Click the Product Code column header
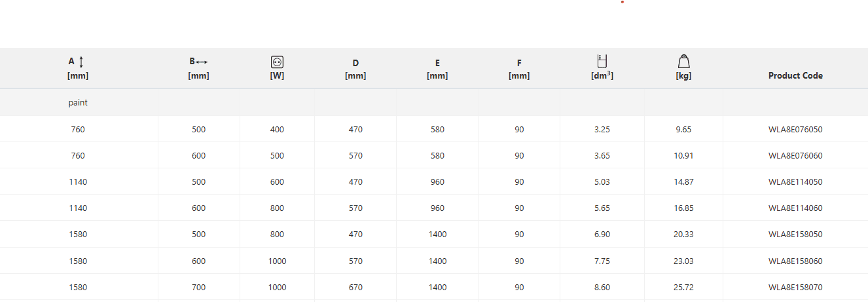This screenshot has height=302, width=868. point(795,75)
